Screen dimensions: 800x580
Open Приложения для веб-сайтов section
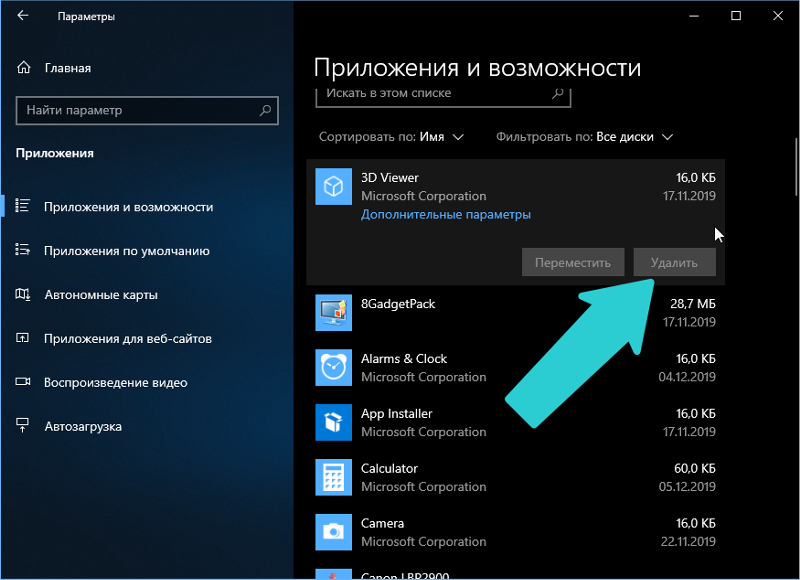click(128, 339)
